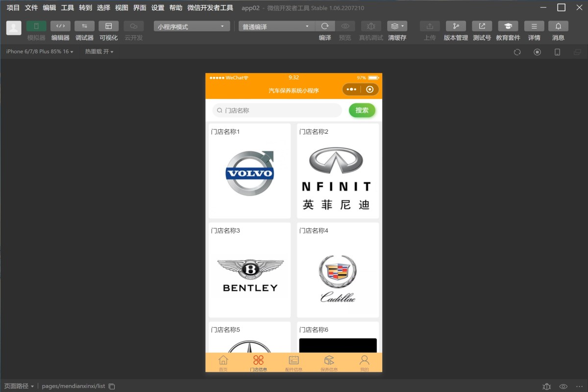Close mini program via capsule circle
Screen dimensions: 588x392
click(370, 90)
